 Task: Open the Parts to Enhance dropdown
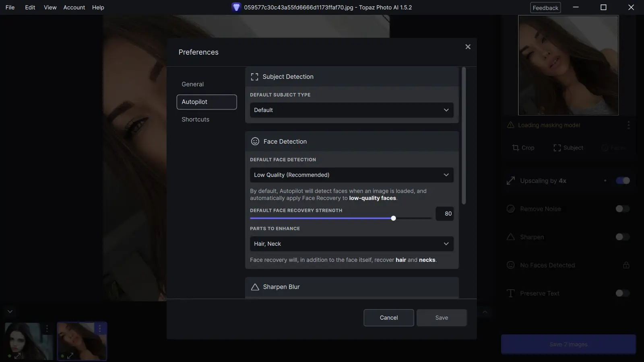352,244
